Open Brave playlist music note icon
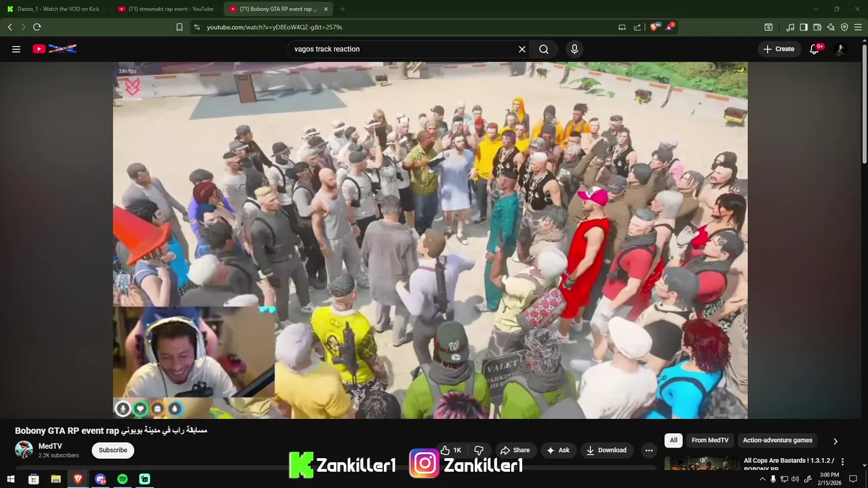Viewport: 868px width, 488px height. [790, 27]
